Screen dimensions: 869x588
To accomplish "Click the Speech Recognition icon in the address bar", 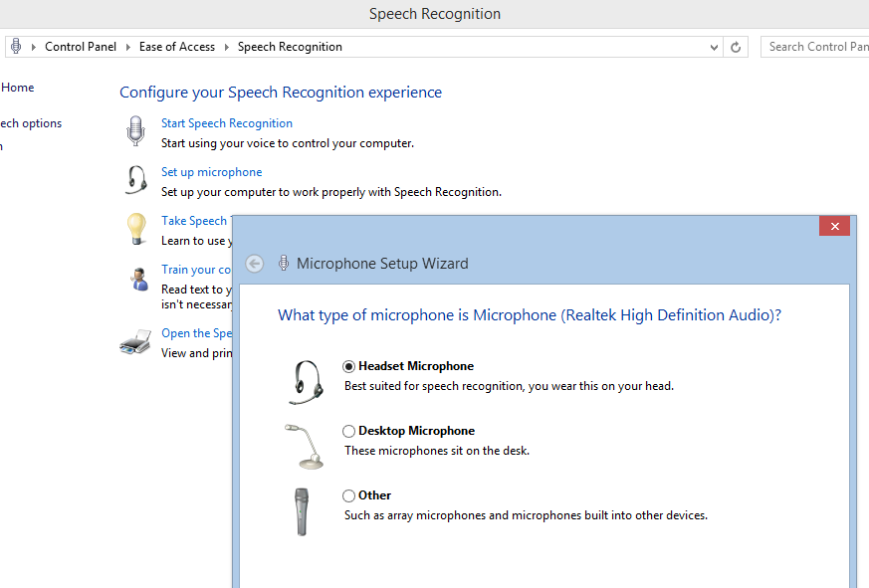I will (x=14, y=46).
